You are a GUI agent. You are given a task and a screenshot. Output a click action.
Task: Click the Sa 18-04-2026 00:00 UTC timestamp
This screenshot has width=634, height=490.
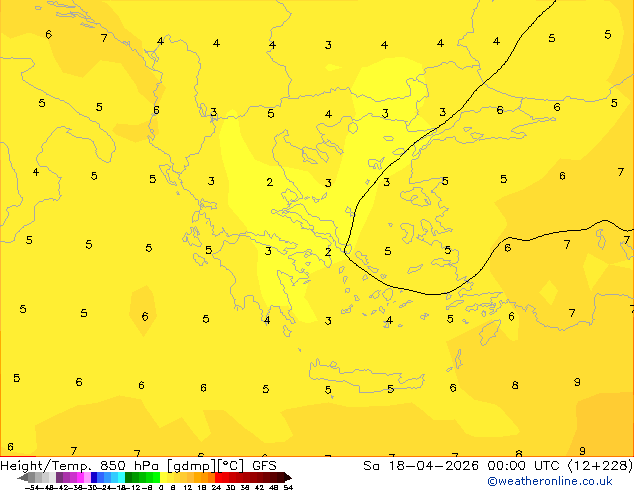coord(498,466)
